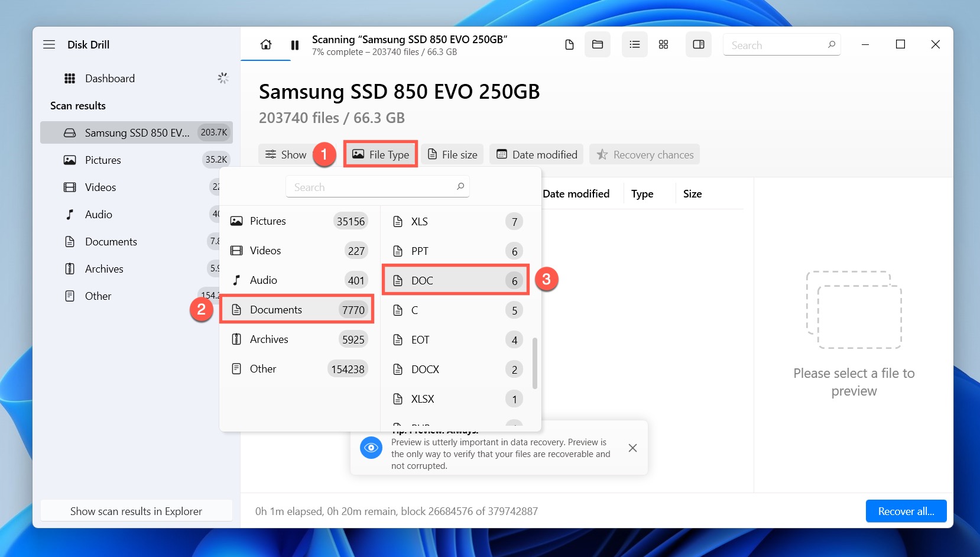Pause the running scan
This screenshot has height=557, width=980.
click(295, 45)
